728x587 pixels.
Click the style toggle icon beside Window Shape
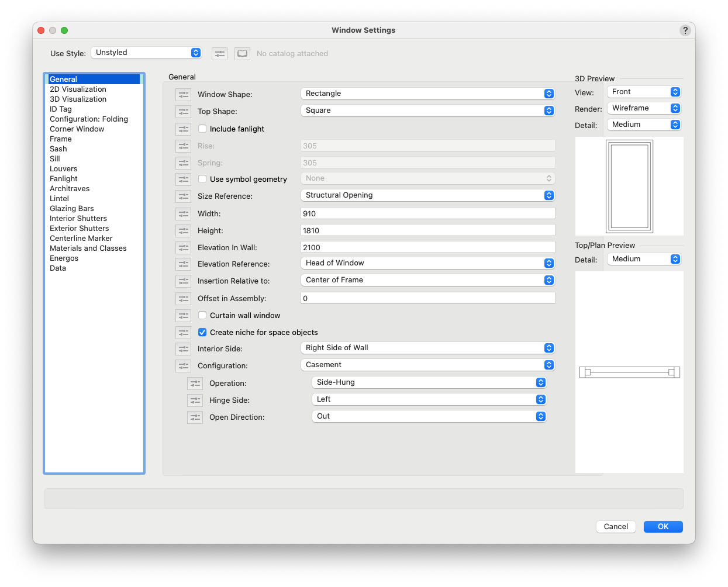point(183,95)
